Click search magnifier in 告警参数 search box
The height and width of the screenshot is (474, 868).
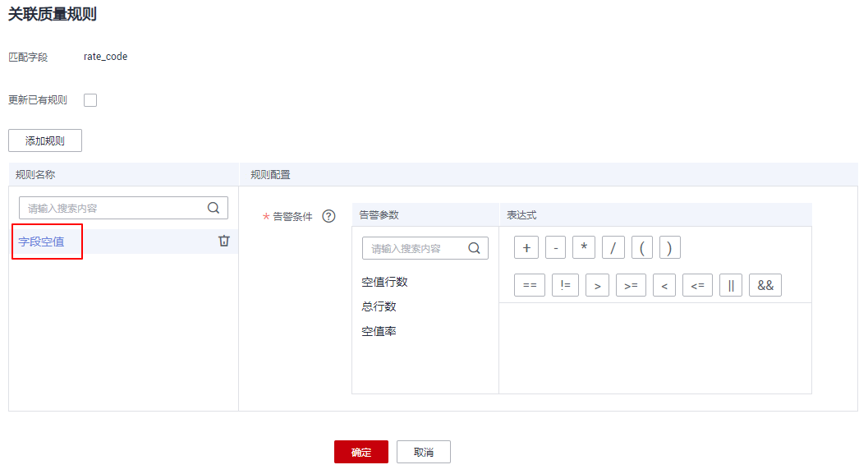pos(474,248)
